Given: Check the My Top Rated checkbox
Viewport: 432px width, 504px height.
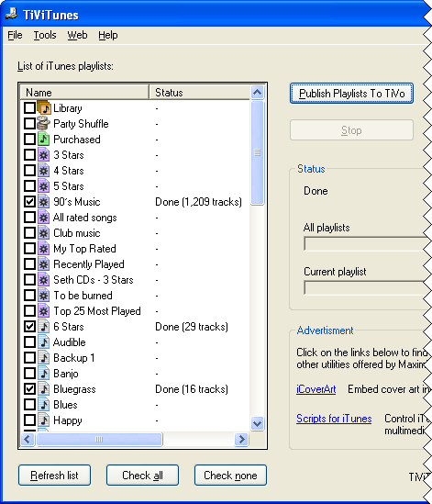Looking at the screenshot, I should 30,249.
